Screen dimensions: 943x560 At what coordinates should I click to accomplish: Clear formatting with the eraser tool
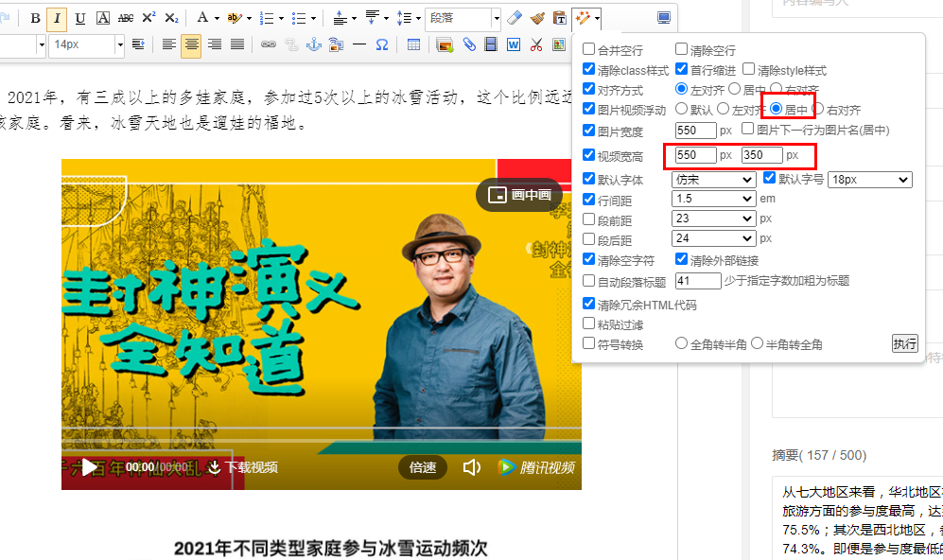click(x=515, y=18)
